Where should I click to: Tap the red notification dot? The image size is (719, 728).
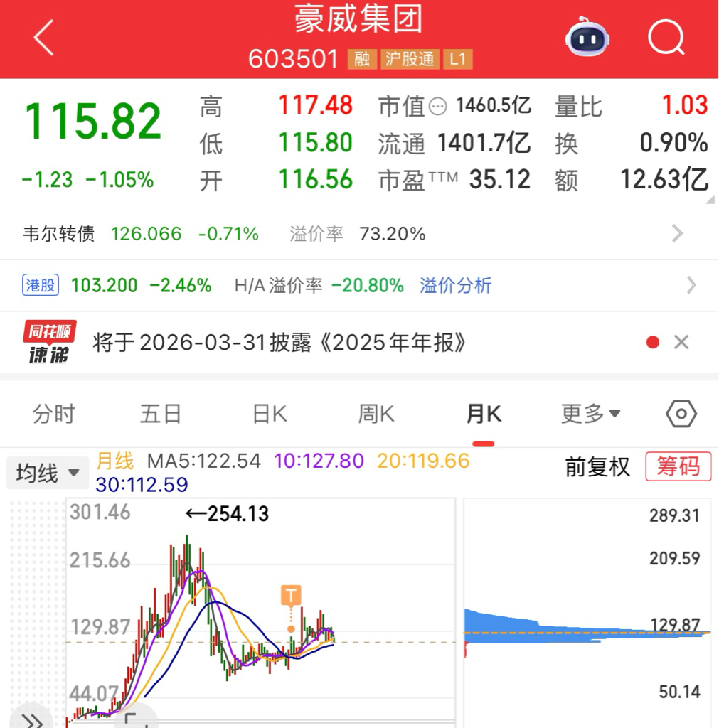tap(653, 343)
